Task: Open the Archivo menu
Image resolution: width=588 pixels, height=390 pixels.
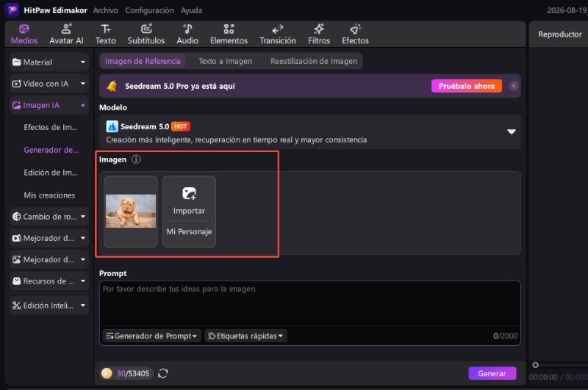Action: pyautogui.click(x=105, y=10)
